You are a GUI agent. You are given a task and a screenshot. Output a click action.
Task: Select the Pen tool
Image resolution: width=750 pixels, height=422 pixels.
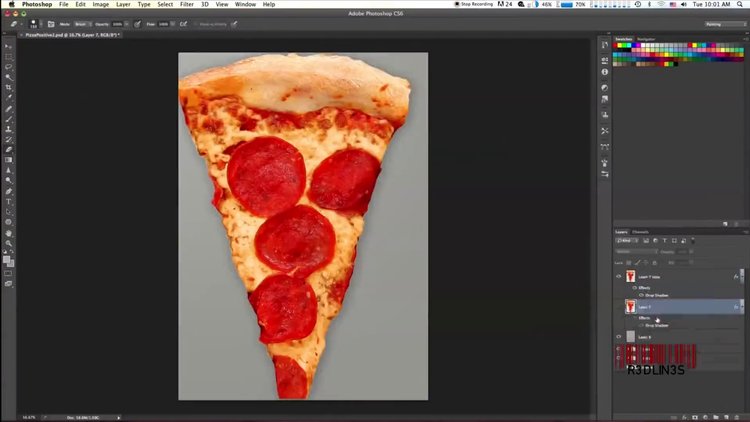tap(9, 191)
